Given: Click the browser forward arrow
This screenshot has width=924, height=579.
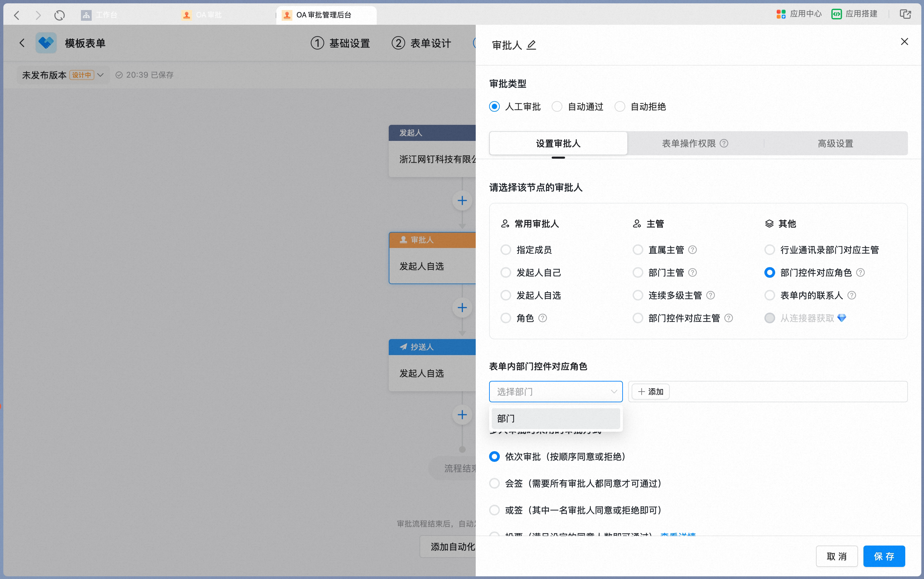Looking at the screenshot, I should (38, 15).
